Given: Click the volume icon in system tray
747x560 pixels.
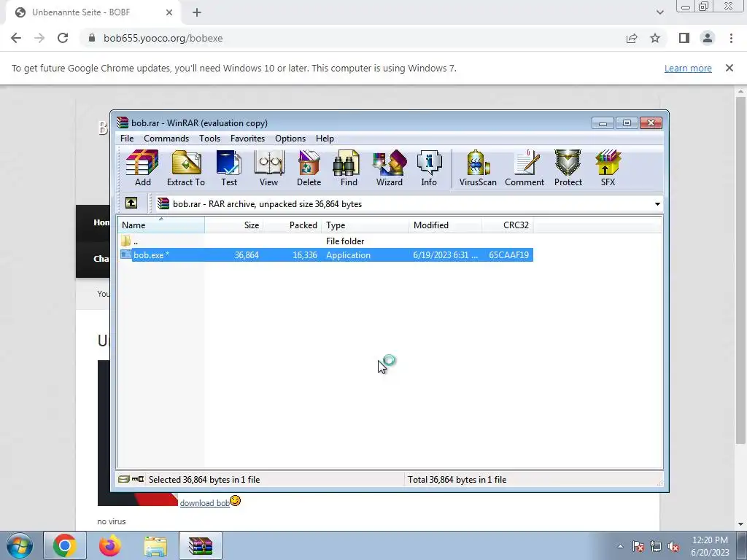Looking at the screenshot, I should click(x=673, y=546).
